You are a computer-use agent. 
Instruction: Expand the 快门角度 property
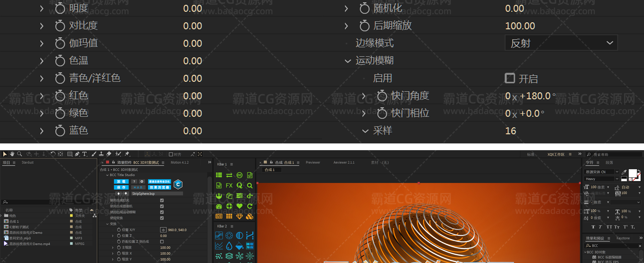coord(364,96)
